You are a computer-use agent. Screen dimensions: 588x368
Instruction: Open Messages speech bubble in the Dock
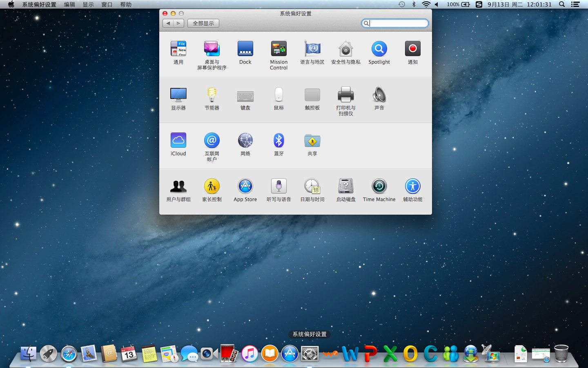pyautogui.click(x=189, y=354)
